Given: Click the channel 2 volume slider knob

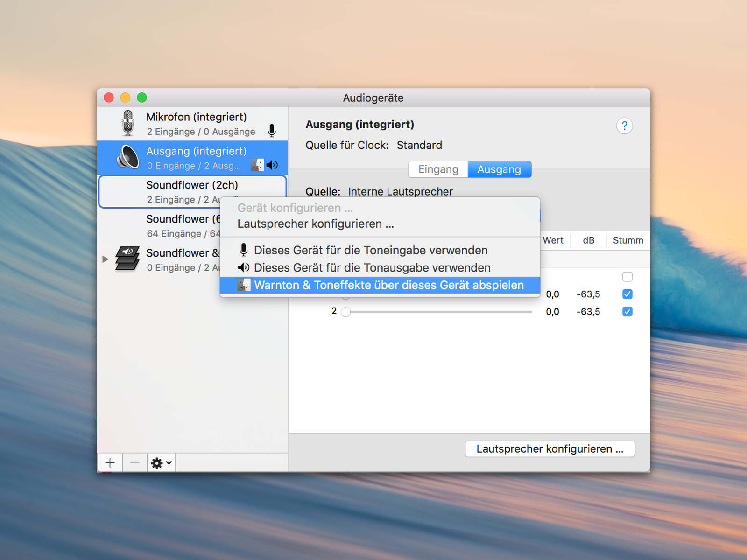Looking at the screenshot, I should 345,312.
